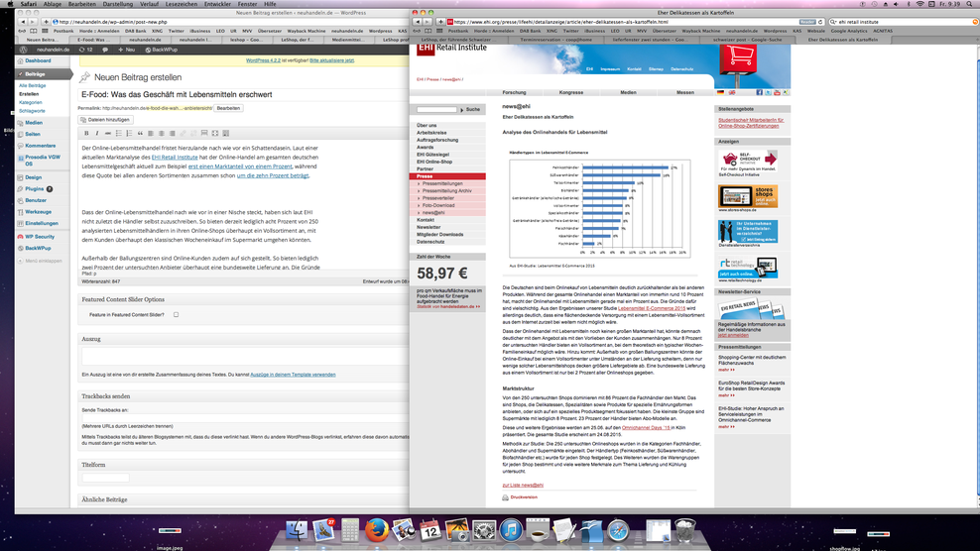Viewport: 980px width, 551px height.
Task: Go back in the EHI Safari window
Action: 418,22
